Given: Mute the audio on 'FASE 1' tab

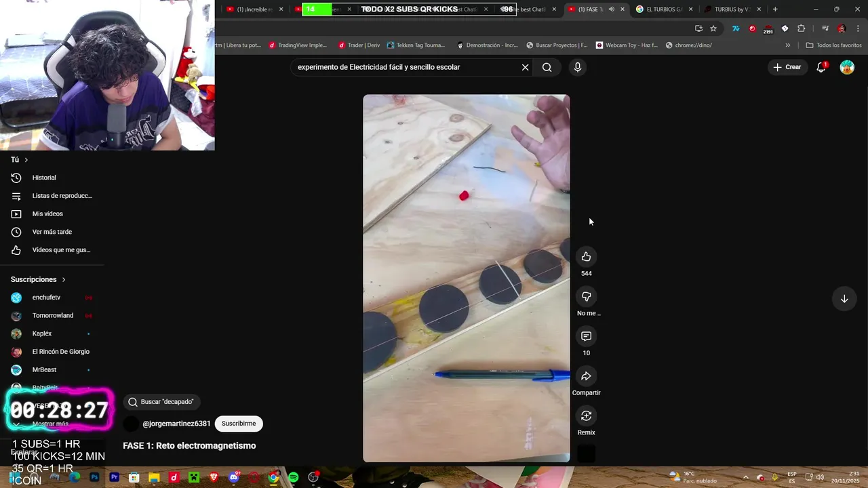Looking at the screenshot, I should (x=612, y=9).
